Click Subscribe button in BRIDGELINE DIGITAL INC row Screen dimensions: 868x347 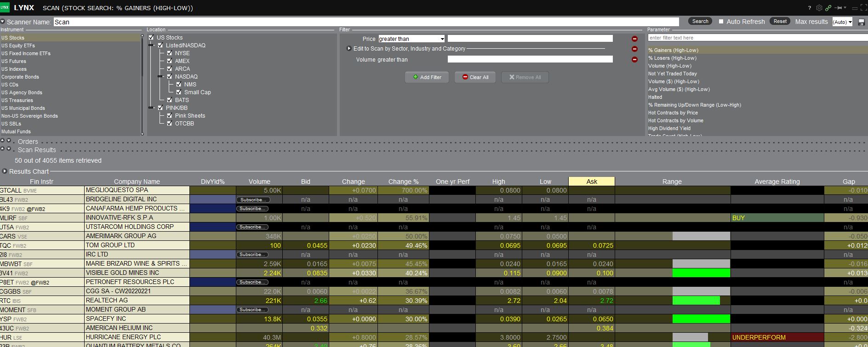[253, 200]
